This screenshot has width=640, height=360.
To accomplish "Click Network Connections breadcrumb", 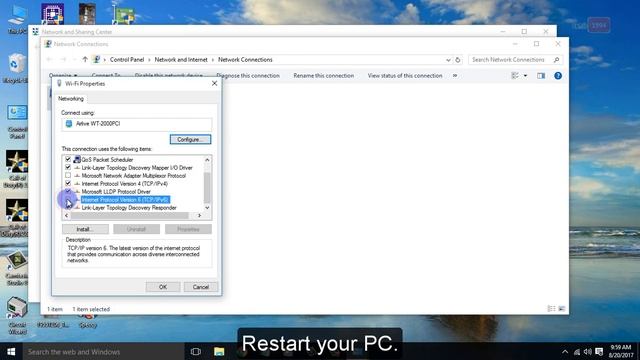I will point(245,60).
